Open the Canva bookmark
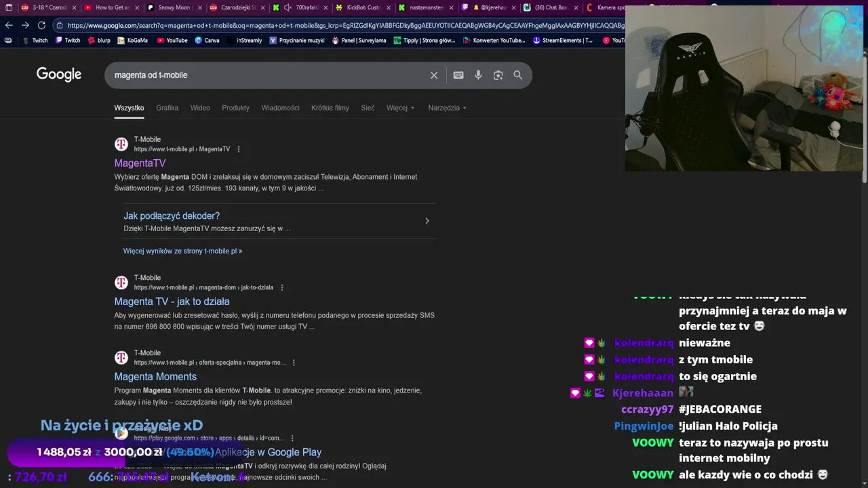The image size is (868, 488). 207,40
